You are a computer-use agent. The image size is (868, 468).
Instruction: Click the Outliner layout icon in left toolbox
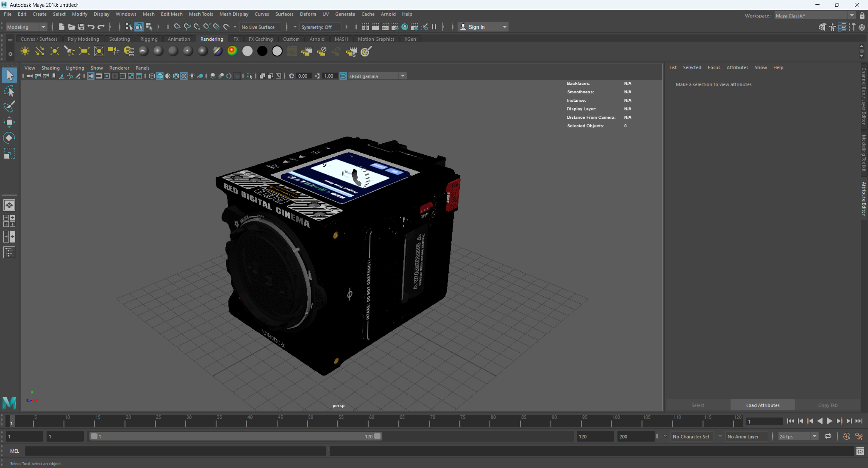9,252
